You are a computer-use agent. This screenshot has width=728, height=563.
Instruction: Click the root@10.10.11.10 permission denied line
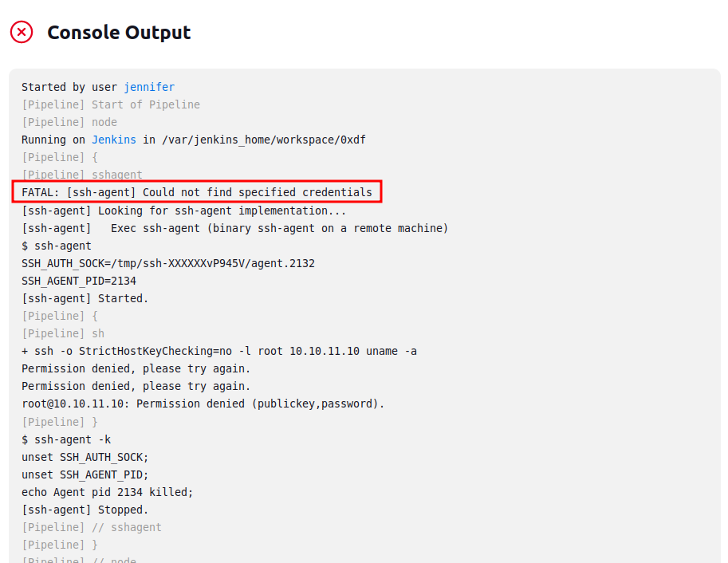pyautogui.click(x=203, y=404)
